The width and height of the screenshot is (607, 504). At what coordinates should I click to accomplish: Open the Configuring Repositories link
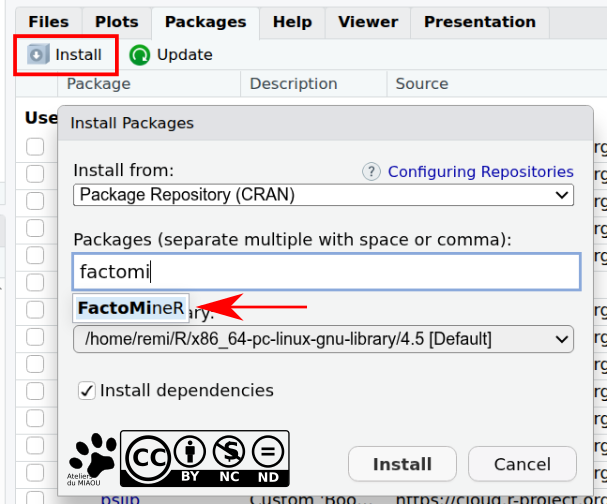click(x=481, y=172)
